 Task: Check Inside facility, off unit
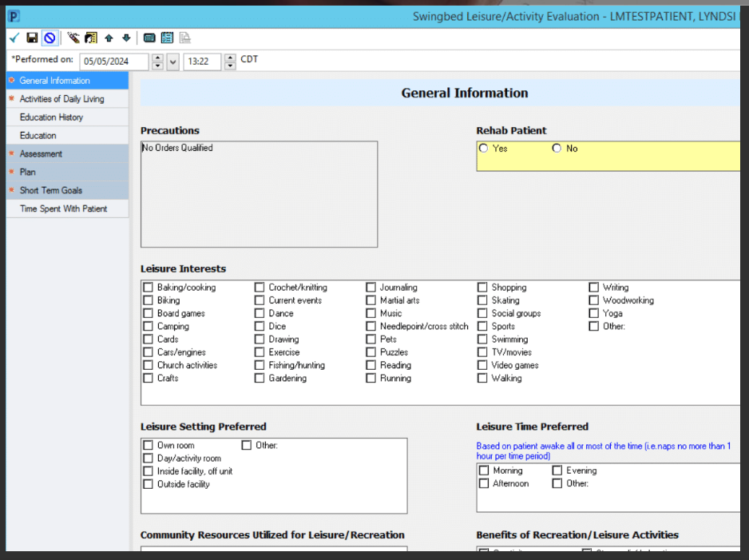(x=148, y=471)
